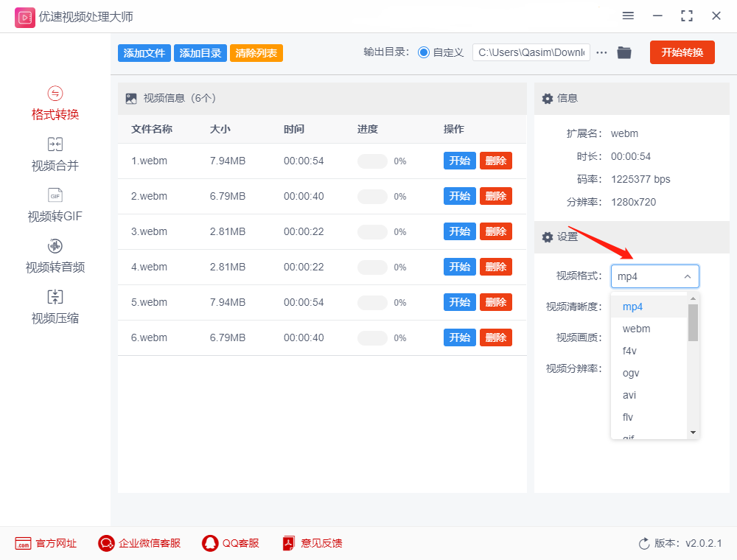Delete 5.webm from the list
737x560 pixels.
(495, 301)
